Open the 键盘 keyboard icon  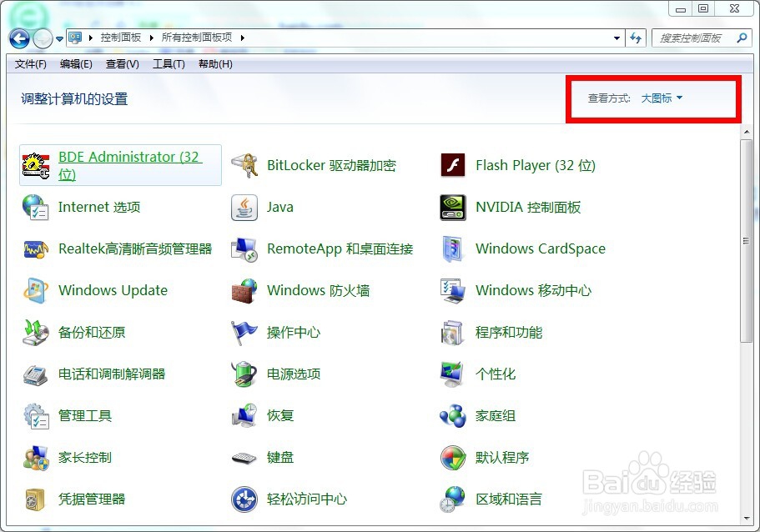(x=244, y=458)
